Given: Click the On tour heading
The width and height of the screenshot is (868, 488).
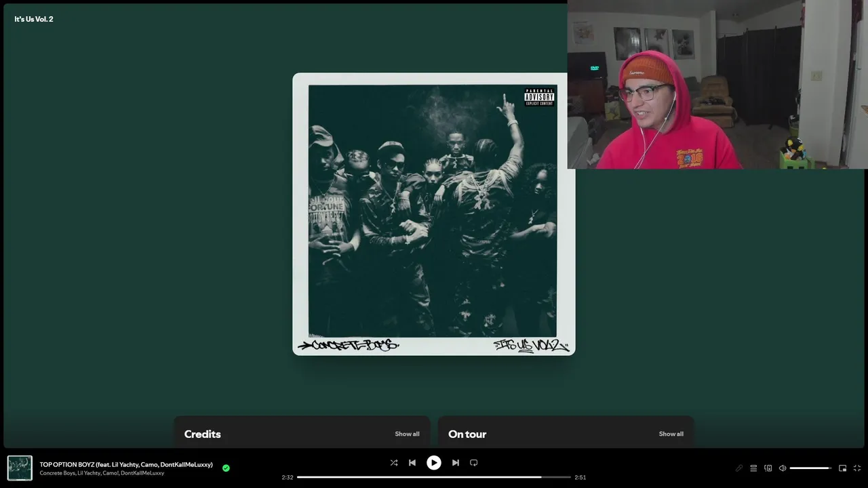Looking at the screenshot, I should click(x=467, y=434).
